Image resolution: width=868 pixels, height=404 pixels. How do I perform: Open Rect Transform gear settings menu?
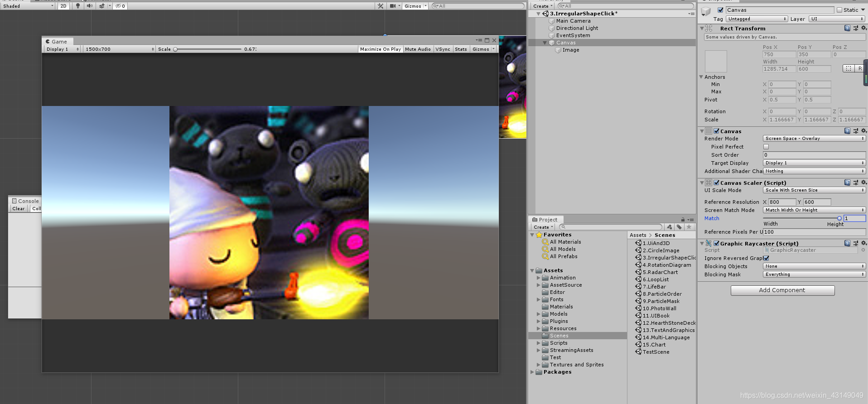point(863,28)
